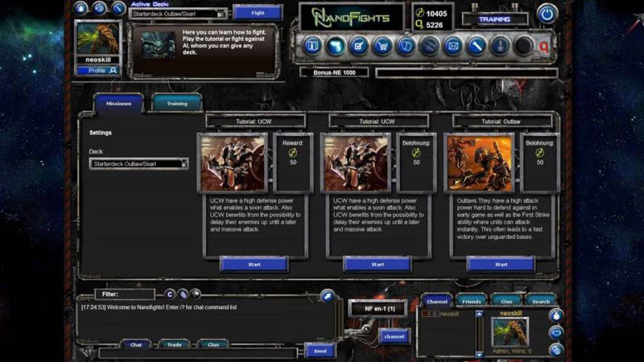Viewport: 644px width, 362px height.
Task: Click the neoskill avatar at top left
Action: (97, 38)
